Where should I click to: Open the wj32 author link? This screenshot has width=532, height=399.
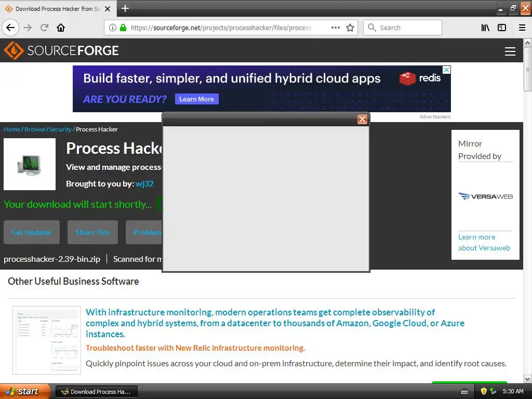pos(144,183)
